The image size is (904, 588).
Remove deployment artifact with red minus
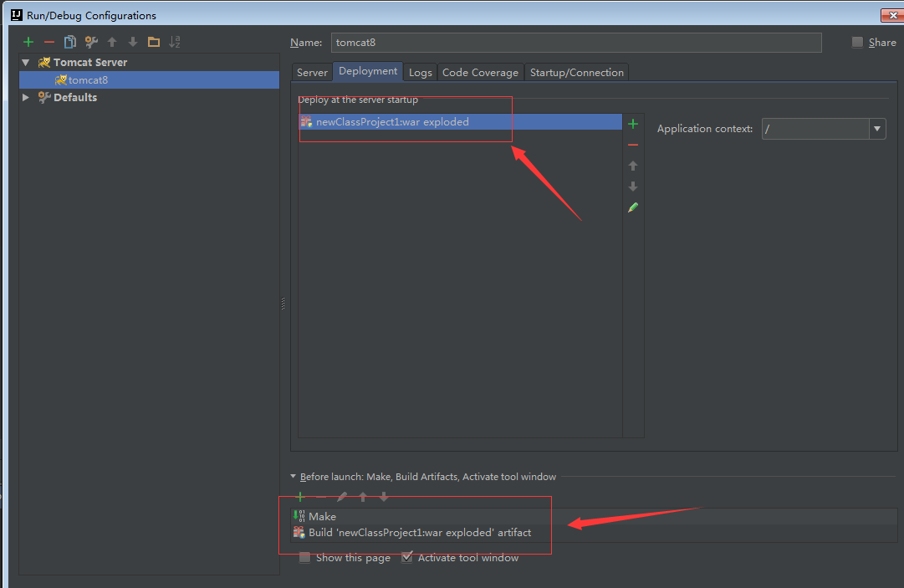pos(633,145)
